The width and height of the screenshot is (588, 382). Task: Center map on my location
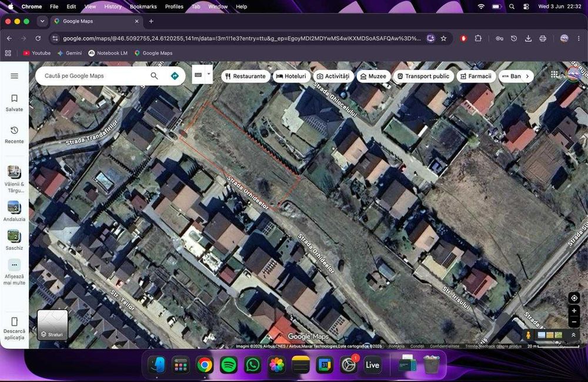574,298
